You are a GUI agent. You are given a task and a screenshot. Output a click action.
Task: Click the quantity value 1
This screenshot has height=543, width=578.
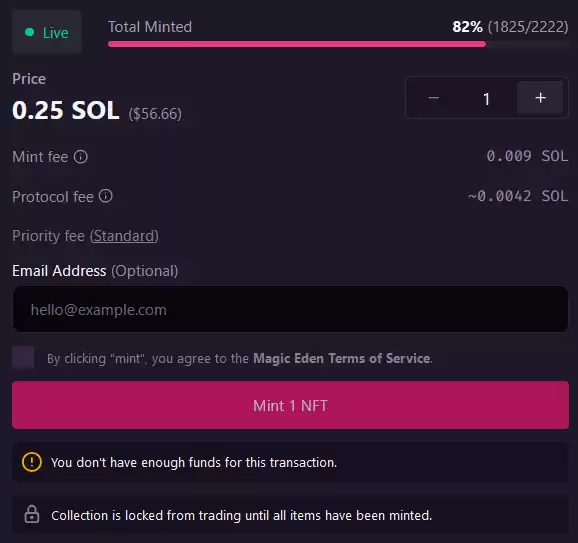487,99
